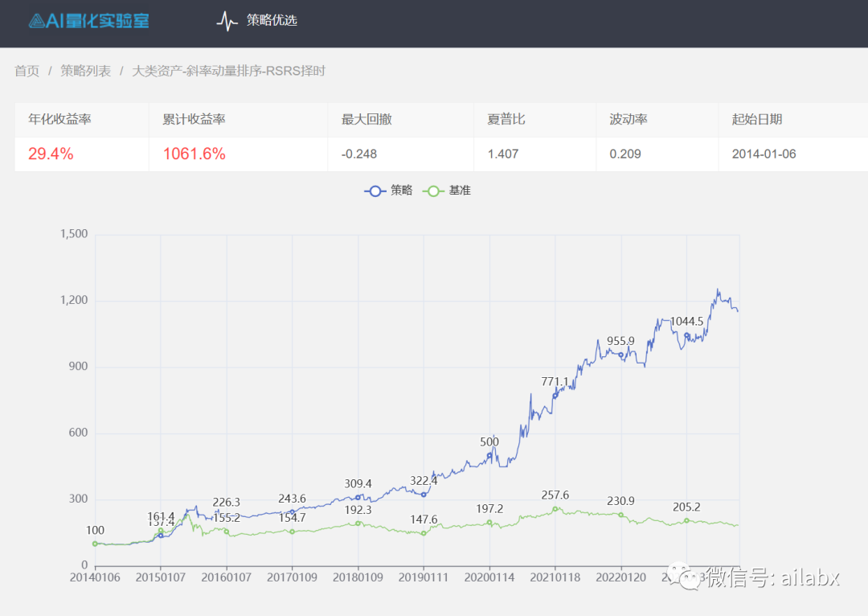Click the strategy data point labeled 243.6
The height and width of the screenshot is (616, 868).
(293, 511)
